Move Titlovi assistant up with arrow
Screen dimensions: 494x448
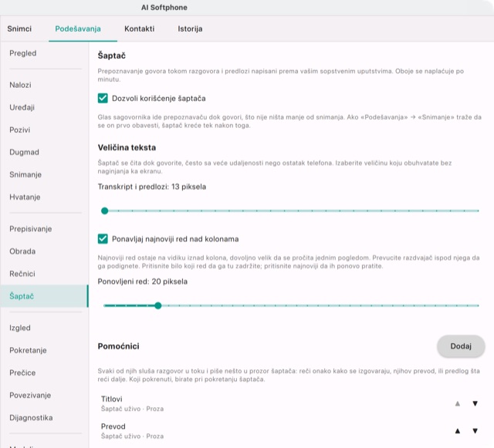458,403
